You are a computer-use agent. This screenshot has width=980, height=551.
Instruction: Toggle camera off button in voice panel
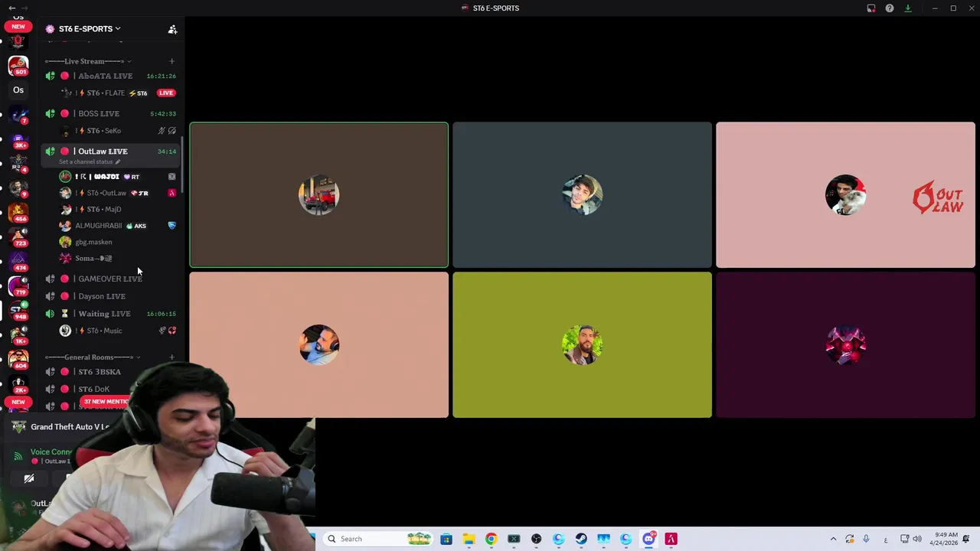pyautogui.click(x=29, y=479)
